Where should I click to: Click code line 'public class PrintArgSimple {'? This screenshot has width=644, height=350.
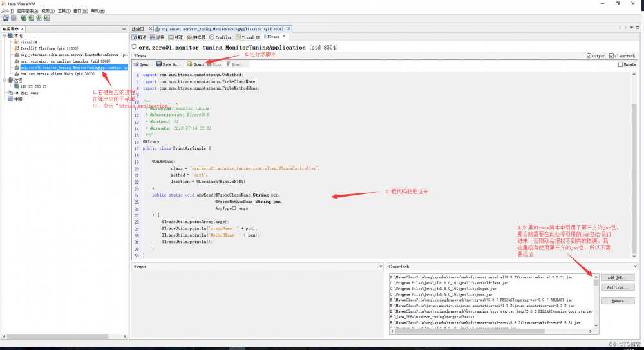tap(176, 148)
